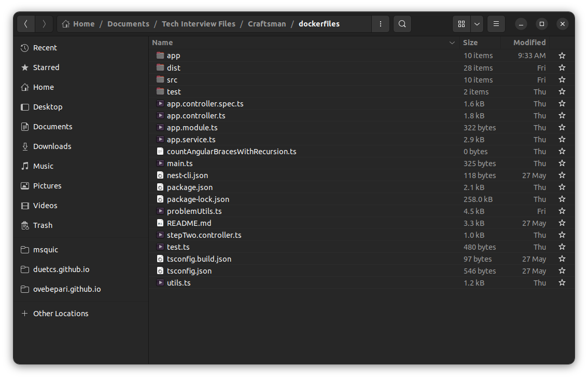Screen dimensions: 588x379
Task: Star the utils.ts file
Action: 562,283
